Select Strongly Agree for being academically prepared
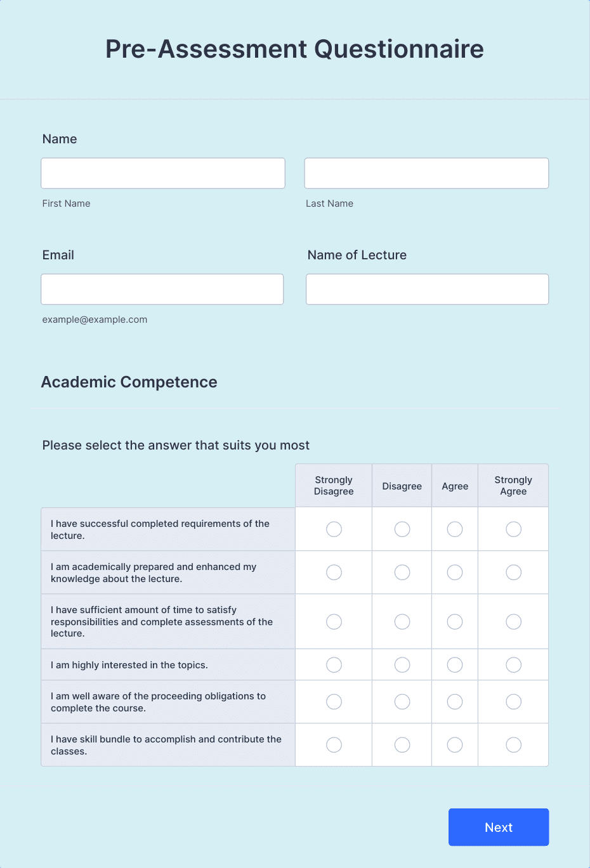 (513, 572)
